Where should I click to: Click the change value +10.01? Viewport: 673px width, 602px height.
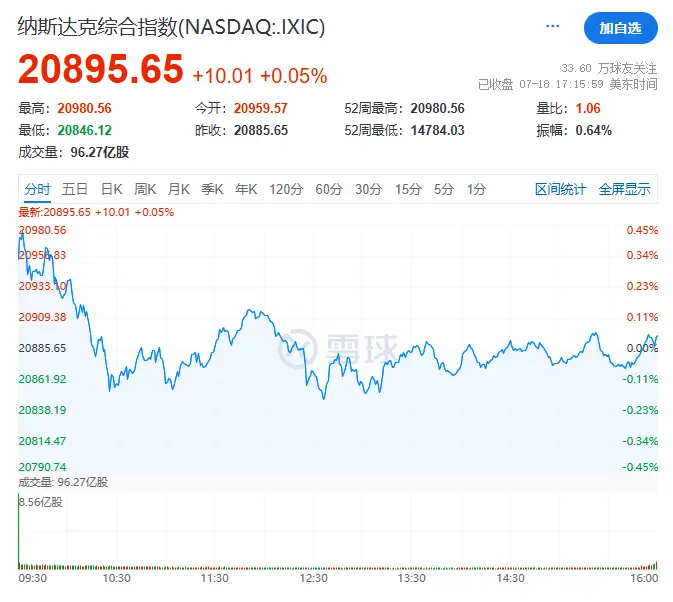click(222, 76)
